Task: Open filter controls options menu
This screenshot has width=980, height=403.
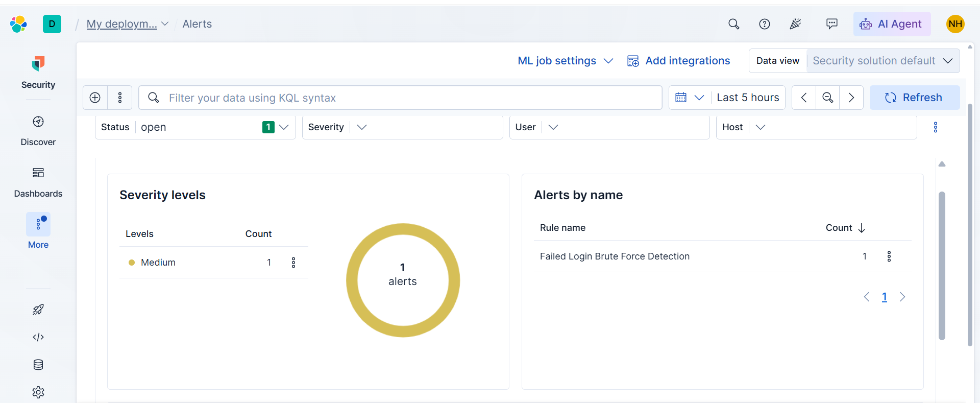Action: pos(936,127)
